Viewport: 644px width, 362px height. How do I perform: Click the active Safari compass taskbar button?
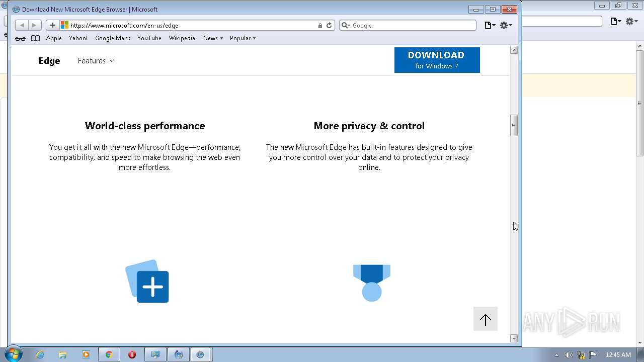click(x=200, y=354)
